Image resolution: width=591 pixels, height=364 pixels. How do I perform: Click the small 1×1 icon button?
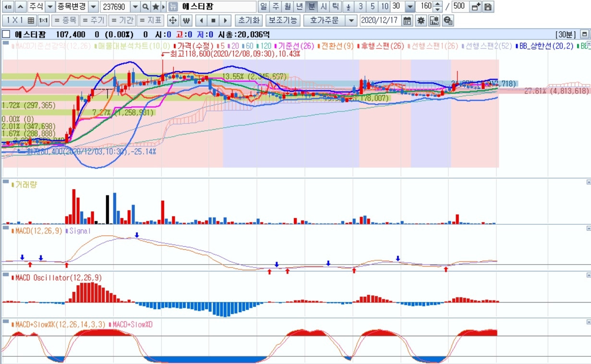[x=44, y=21]
